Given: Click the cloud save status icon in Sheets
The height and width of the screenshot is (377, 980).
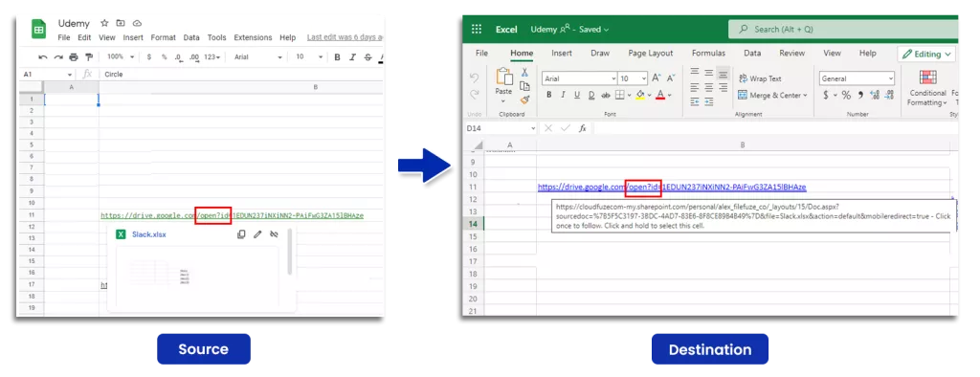Looking at the screenshot, I should point(137,23).
